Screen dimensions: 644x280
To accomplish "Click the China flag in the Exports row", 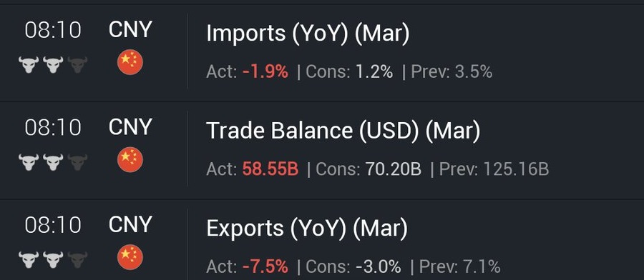I will pyautogui.click(x=130, y=257).
